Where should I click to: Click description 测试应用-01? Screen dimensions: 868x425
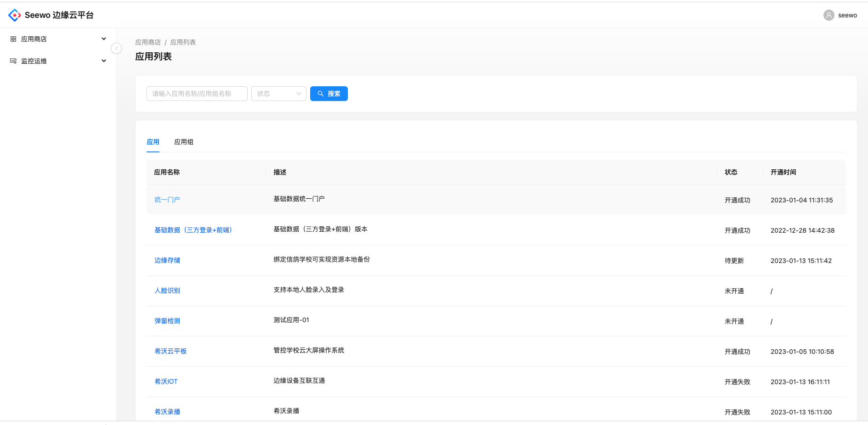click(x=291, y=320)
